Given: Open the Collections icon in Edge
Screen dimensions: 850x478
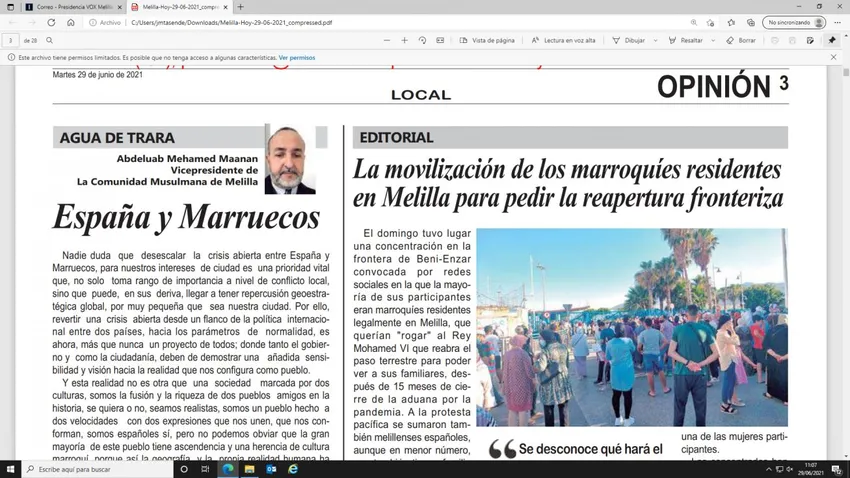Looking at the screenshot, I should (750, 22).
